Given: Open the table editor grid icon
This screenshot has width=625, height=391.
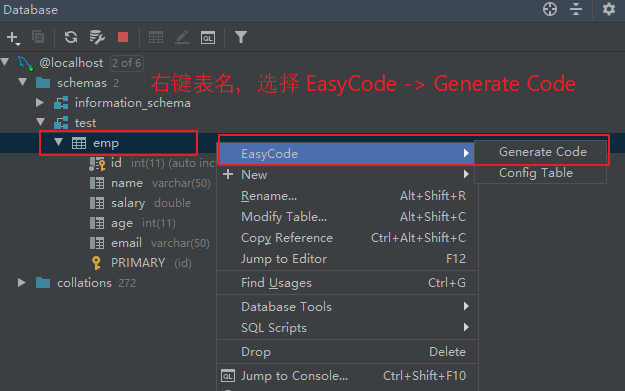Looking at the screenshot, I should tap(156, 37).
